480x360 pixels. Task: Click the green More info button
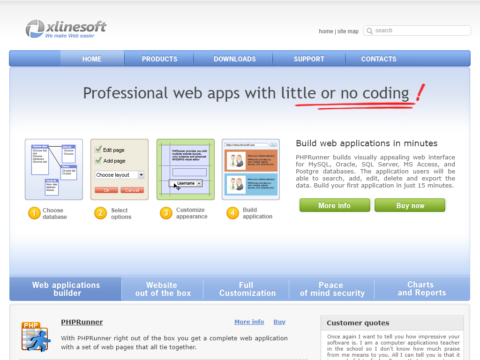click(335, 205)
